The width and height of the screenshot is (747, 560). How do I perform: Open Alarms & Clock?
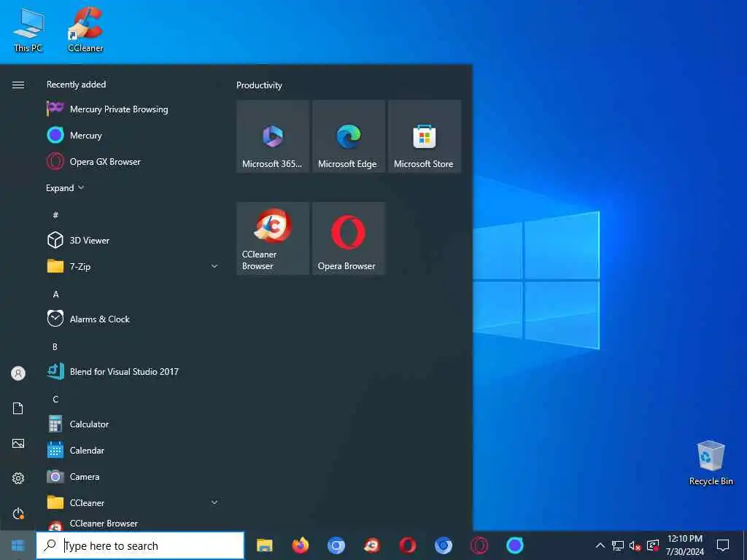[x=131, y=319]
